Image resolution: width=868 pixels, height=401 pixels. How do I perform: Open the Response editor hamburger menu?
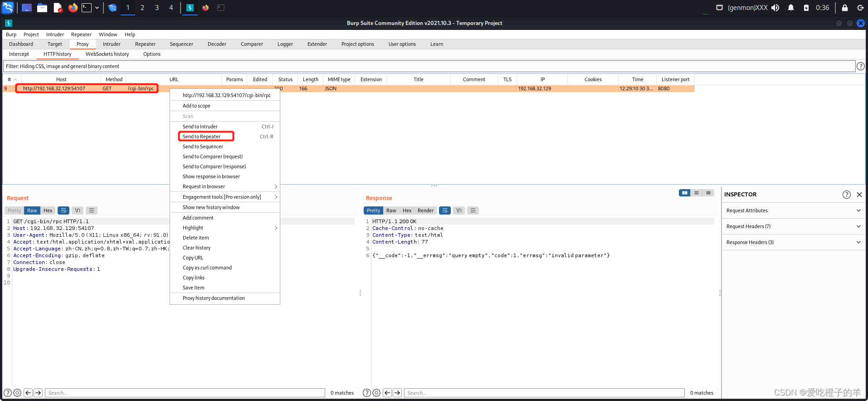tap(473, 210)
